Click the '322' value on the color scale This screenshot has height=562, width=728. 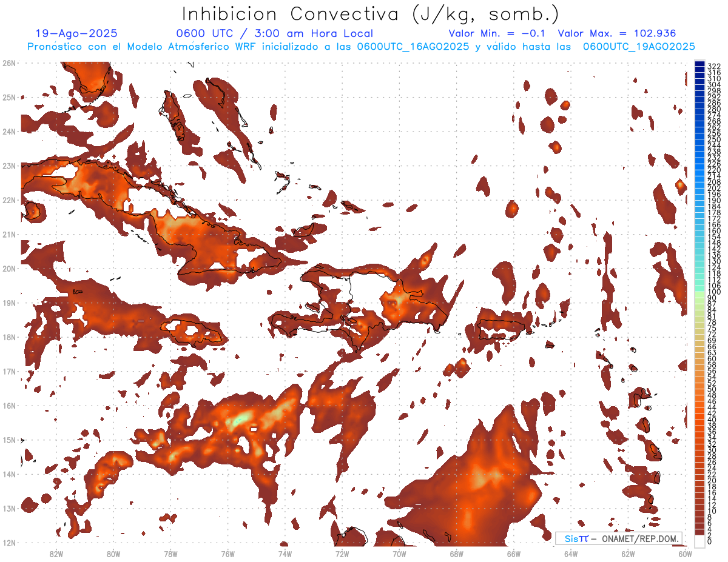pyautogui.click(x=714, y=66)
